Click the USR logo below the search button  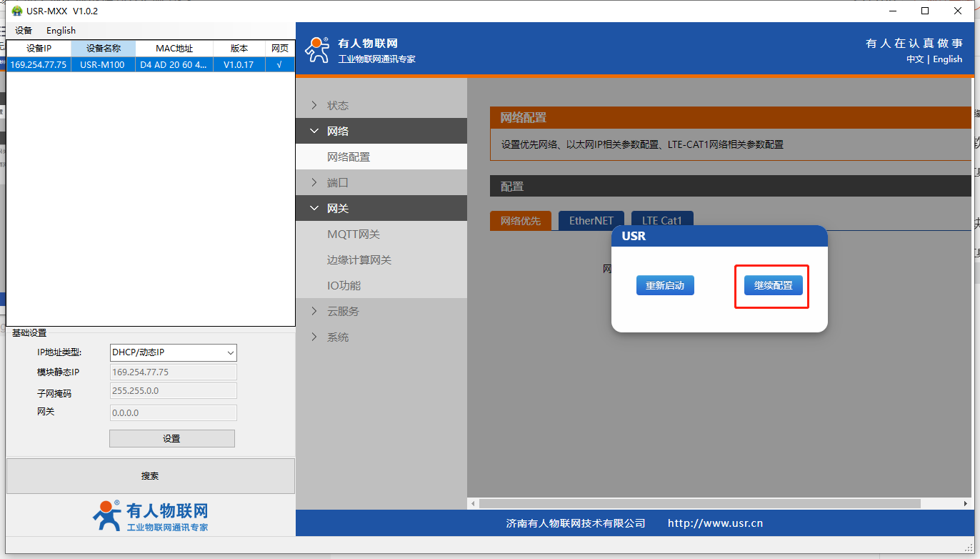[151, 516]
